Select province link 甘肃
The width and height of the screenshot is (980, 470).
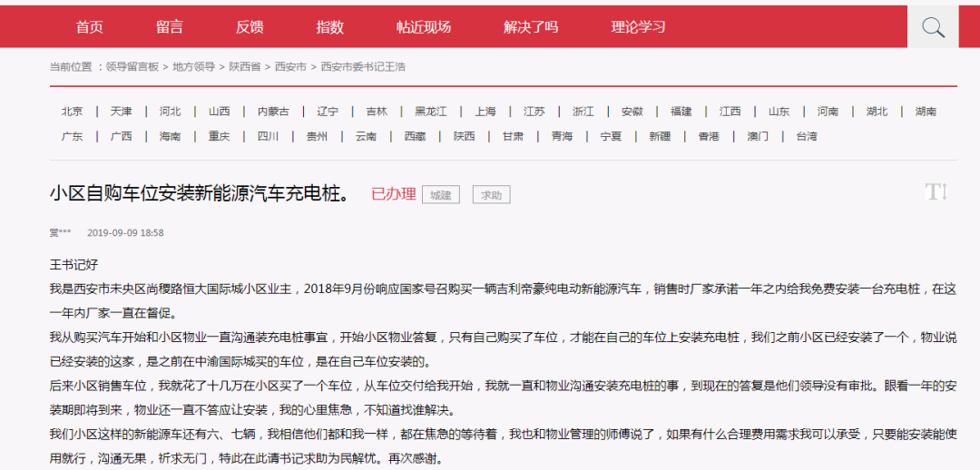(513, 135)
